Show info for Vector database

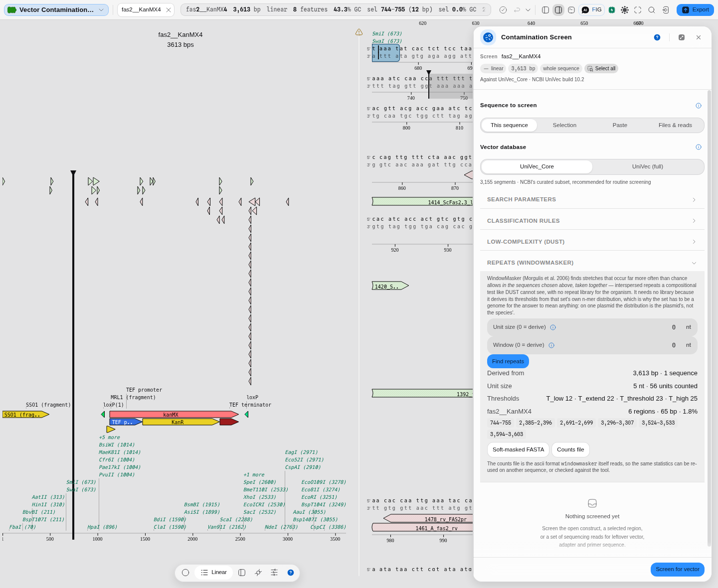699,147
